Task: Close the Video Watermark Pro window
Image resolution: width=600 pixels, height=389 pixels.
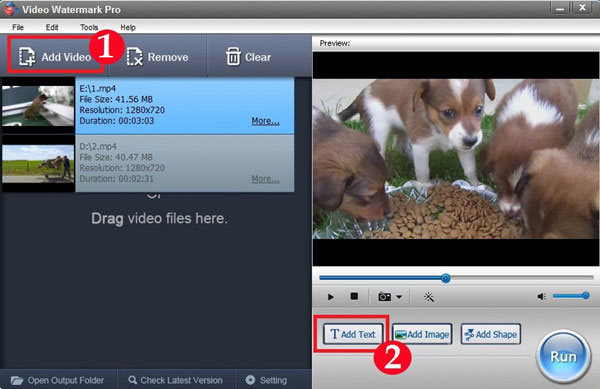Action: pyautogui.click(x=583, y=8)
